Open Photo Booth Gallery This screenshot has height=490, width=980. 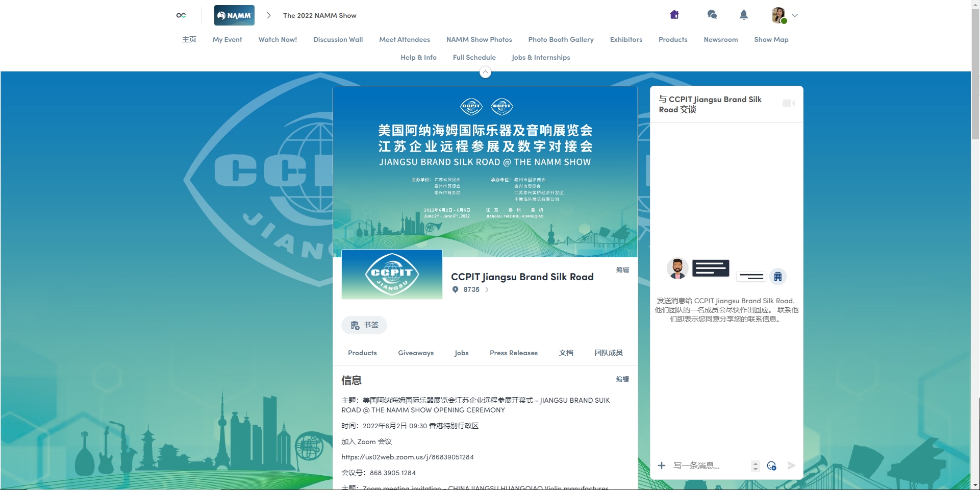[x=561, y=39]
